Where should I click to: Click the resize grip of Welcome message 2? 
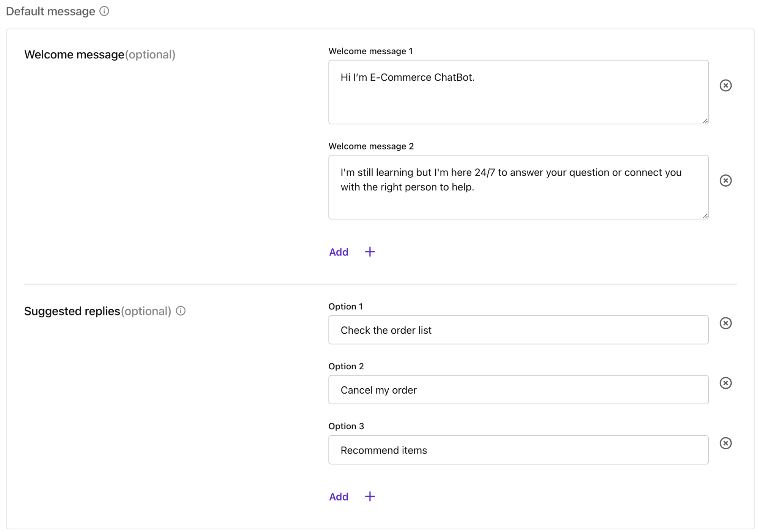pyautogui.click(x=705, y=216)
